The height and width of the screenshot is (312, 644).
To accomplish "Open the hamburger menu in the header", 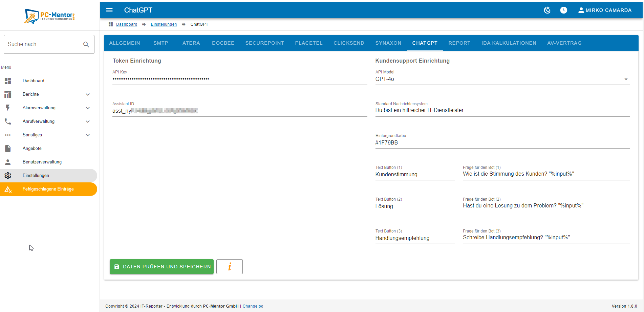I will click(x=109, y=10).
